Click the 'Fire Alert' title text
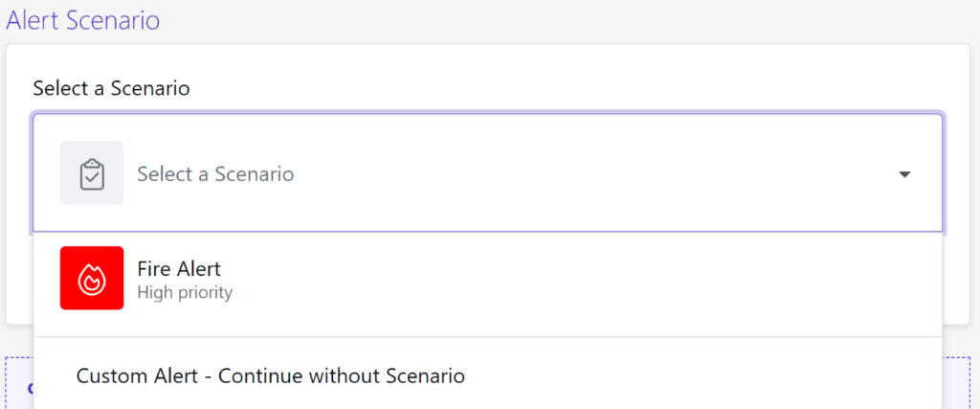Viewport: 980px width, 409px height. click(179, 269)
